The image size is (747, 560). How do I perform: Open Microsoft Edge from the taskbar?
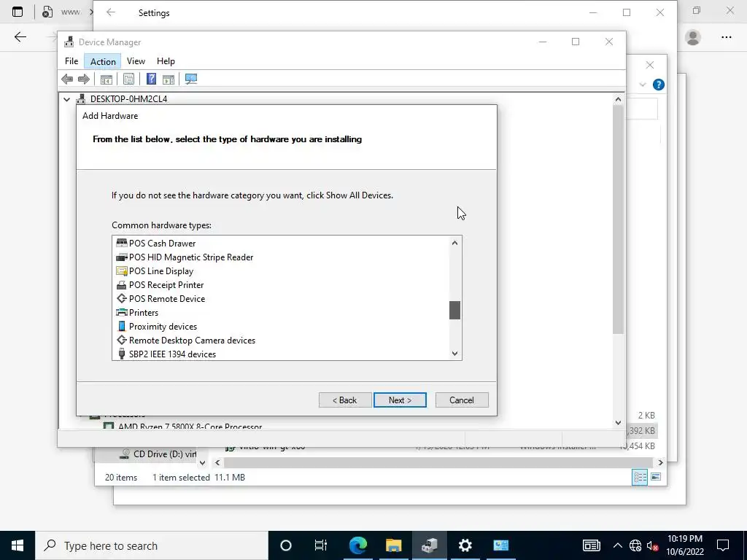[x=357, y=545]
